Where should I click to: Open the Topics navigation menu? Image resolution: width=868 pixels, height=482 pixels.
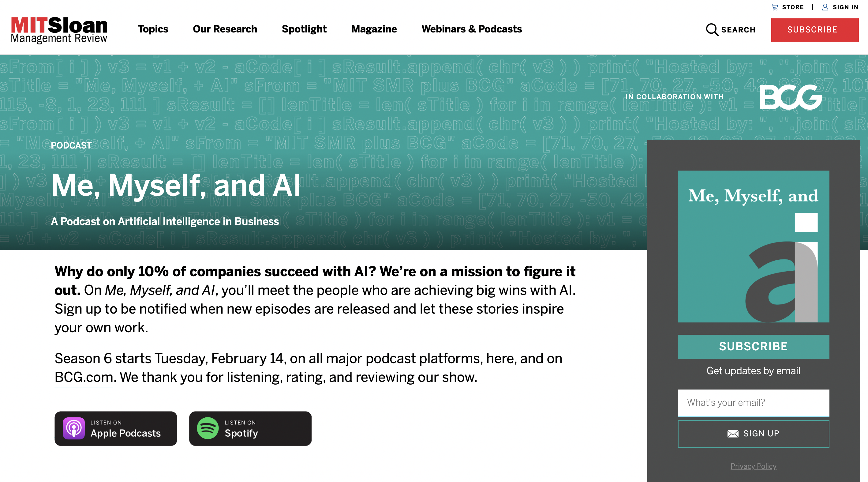153,29
